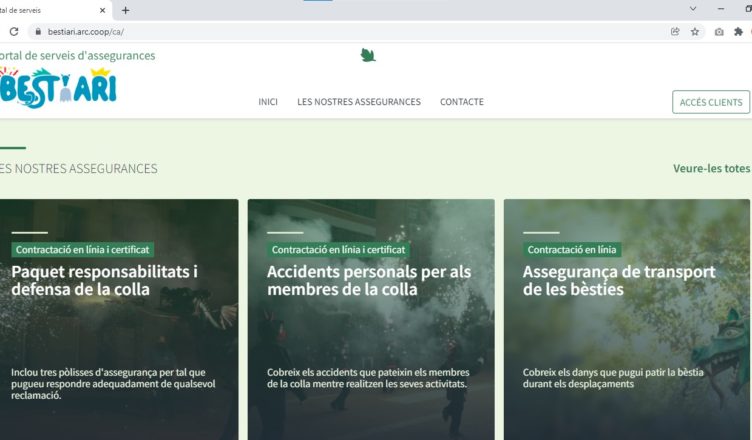752x440 pixels.
Task: Expand the tab search chevron
Action: (x=692, y=9)
